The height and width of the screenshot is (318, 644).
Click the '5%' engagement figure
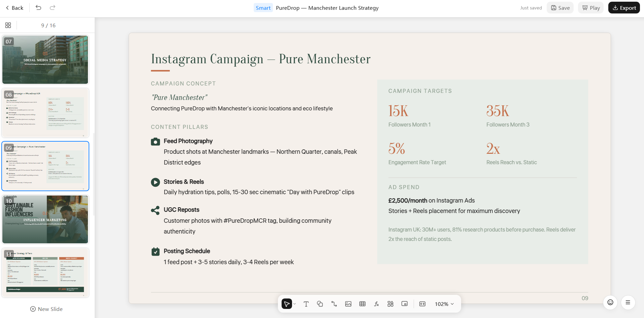click(x=396, y=148)
